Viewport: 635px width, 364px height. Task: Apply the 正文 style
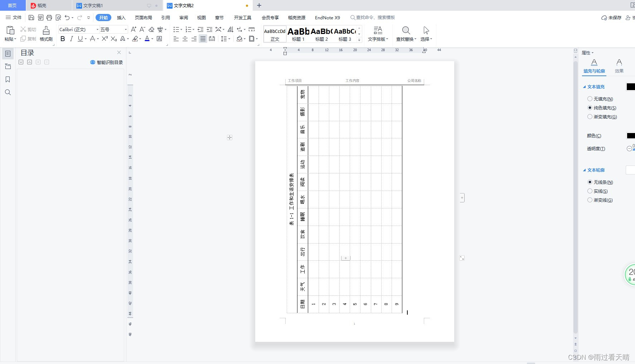pyautogui.click(x=275, y=34)
